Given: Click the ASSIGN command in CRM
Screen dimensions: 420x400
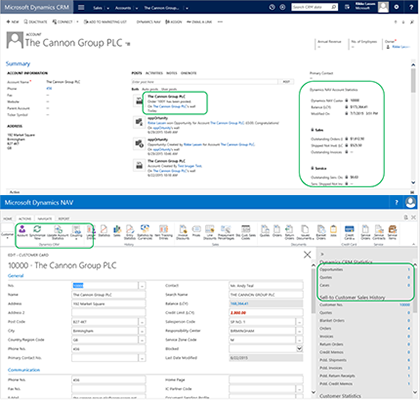Looking at the screenshot, I should [x=174, y=22].
